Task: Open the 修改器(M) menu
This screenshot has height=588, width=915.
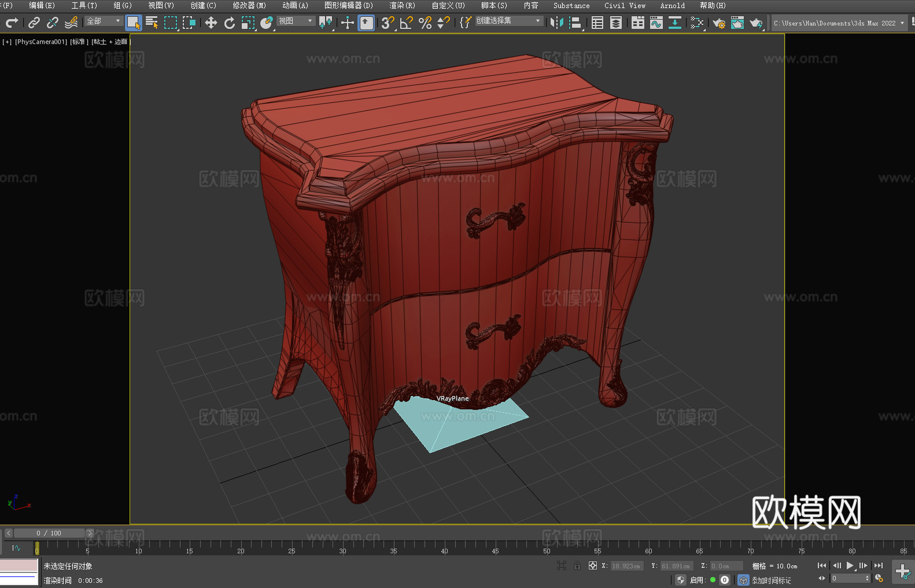Action: [249, 6]
